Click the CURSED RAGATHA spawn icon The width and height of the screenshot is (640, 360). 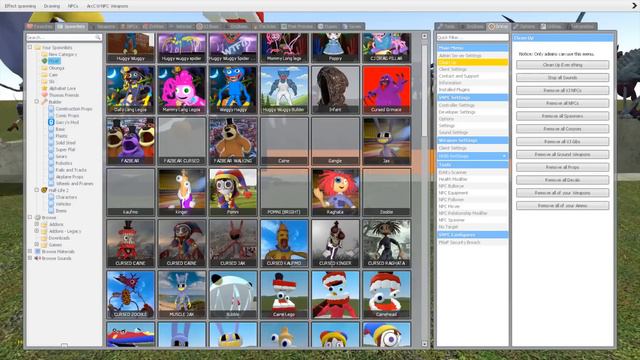click(387, 243)
